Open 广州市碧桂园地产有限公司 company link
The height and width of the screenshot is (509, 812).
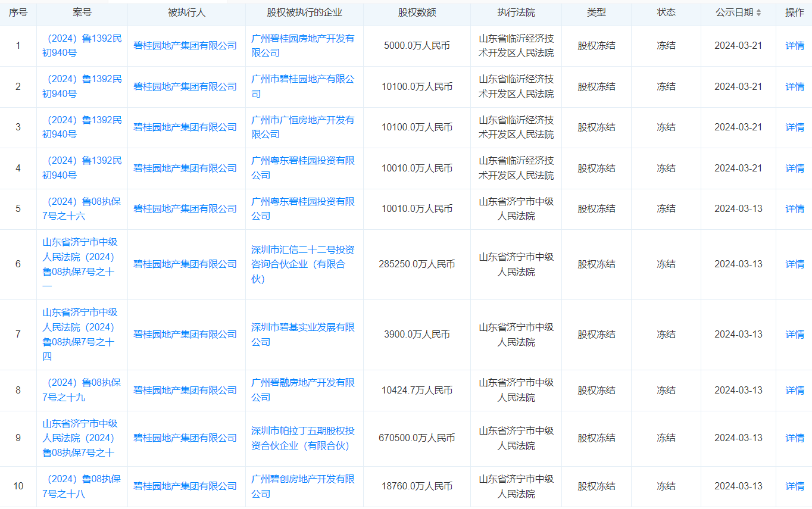(x=303, y=87)
